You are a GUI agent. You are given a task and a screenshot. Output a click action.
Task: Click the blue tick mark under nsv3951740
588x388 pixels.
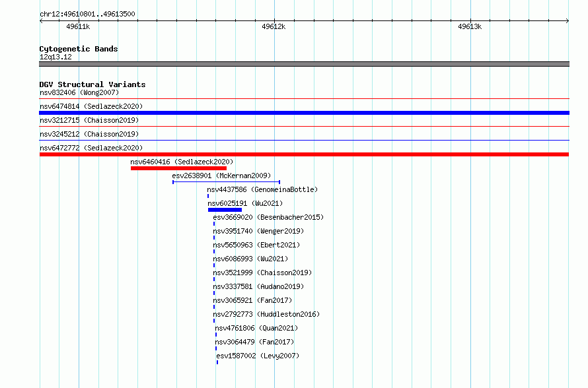(214, 238)
